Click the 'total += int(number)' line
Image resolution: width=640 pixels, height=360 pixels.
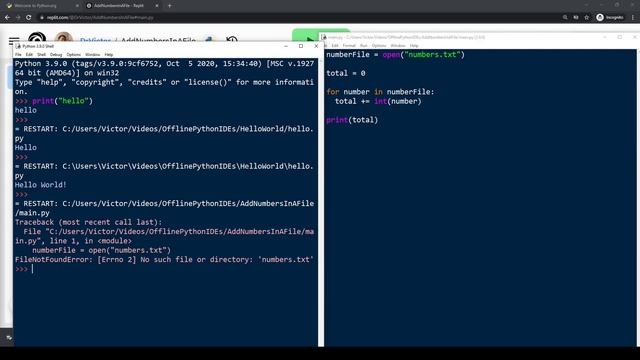378,101
